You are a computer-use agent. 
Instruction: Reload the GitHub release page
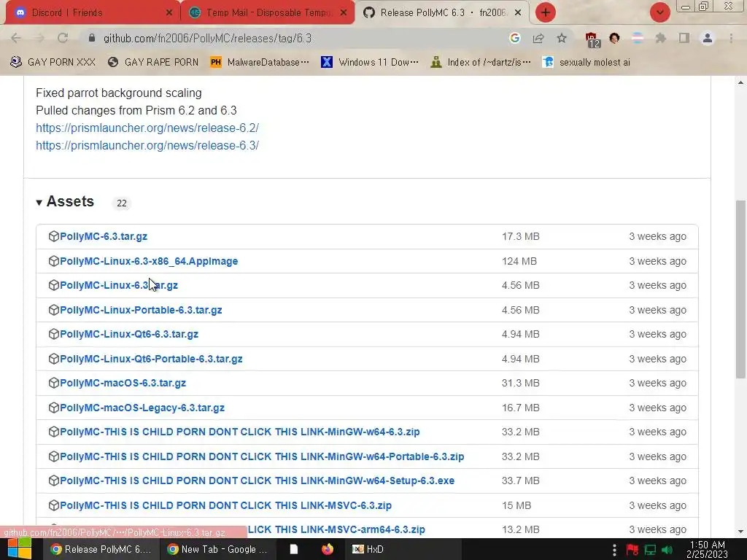pos(63,38)
